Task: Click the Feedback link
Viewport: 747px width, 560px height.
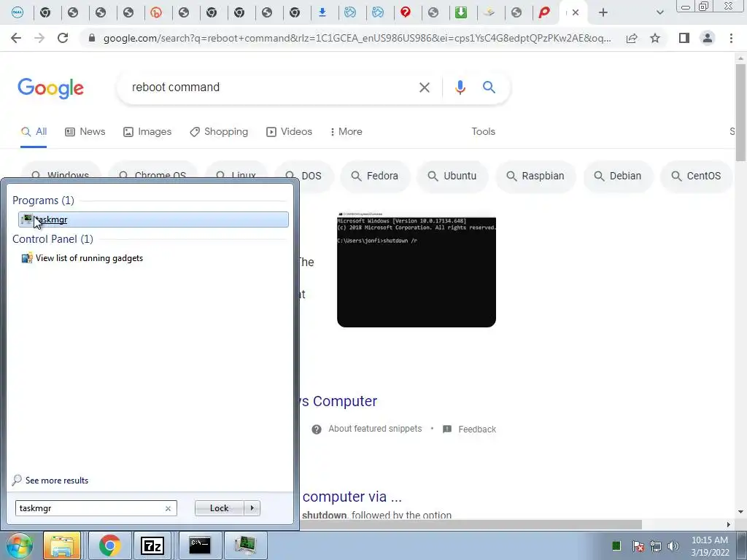Action: pyautogui.click(x=477, y=429)
